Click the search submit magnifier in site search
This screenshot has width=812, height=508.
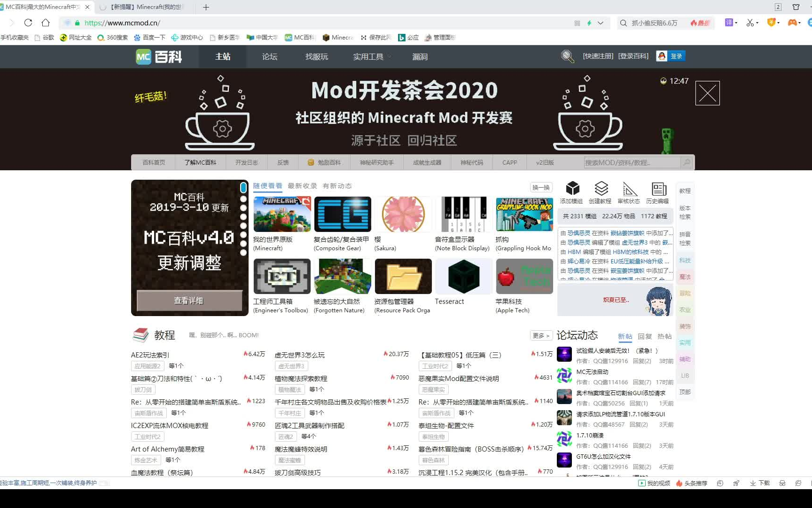[687, 162]
